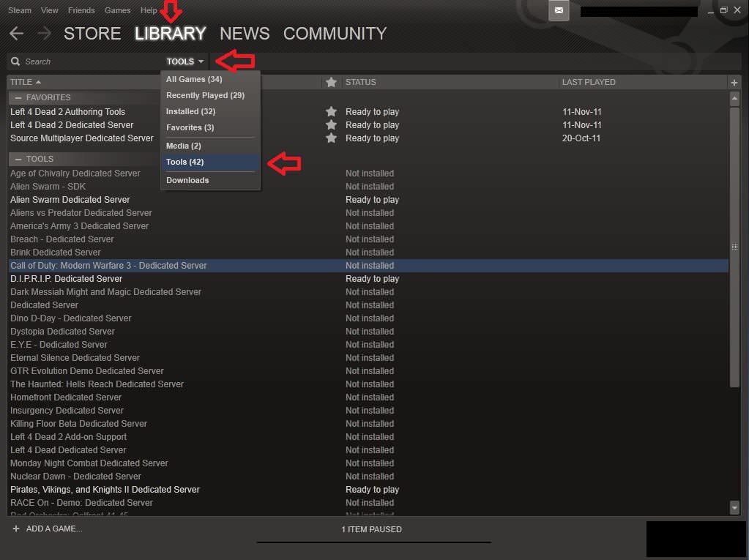Screen dimensions: 749x560
Task: Unfavorite Left 4 Dead 2 Authoring Tools star
Action: point(331,112)
